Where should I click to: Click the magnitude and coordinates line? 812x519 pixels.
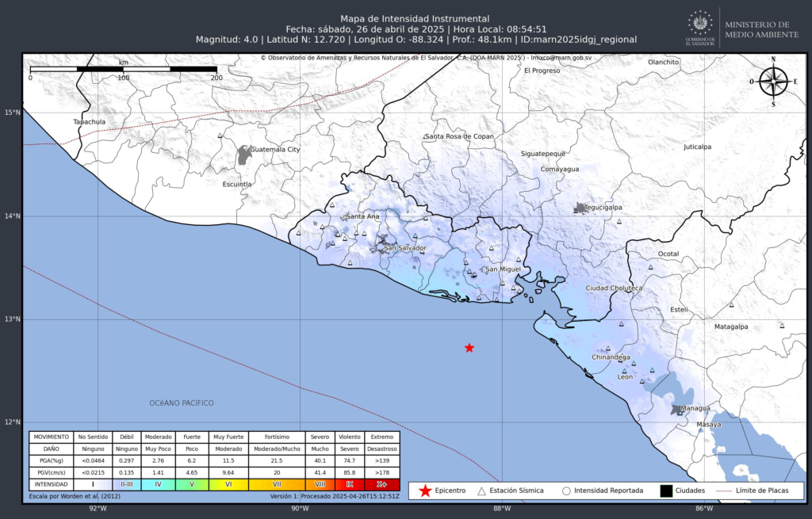pos(416,40)
